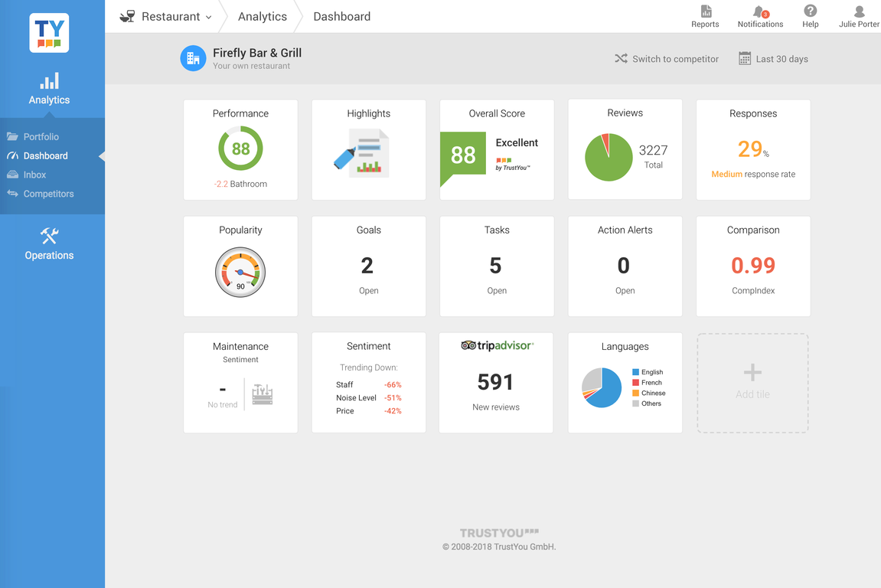This screenshot has width=881, height=588.
Task: Click the Highlights document marker icon
Action: [x=362, y=153]
